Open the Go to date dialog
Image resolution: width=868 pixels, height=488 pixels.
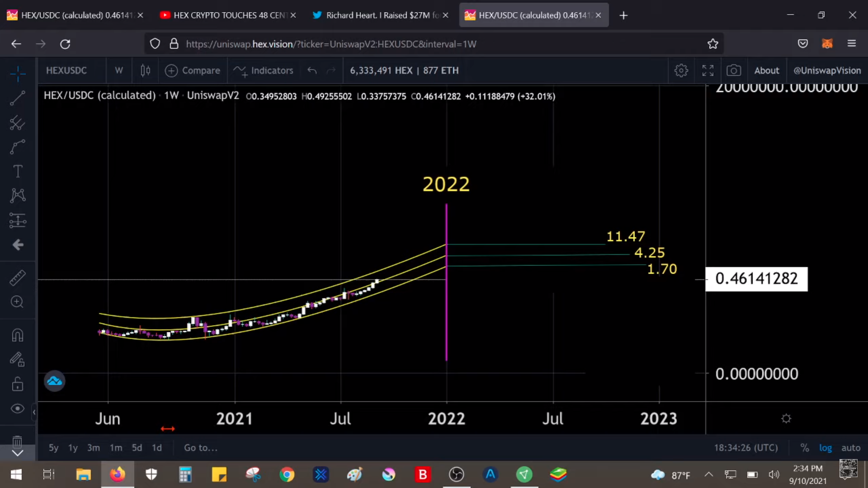[x=201, y=448]
